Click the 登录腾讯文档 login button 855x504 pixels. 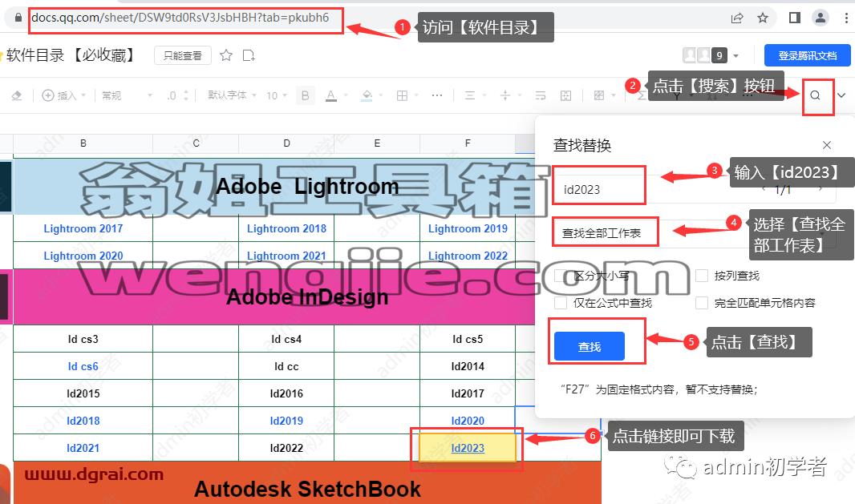808,55
